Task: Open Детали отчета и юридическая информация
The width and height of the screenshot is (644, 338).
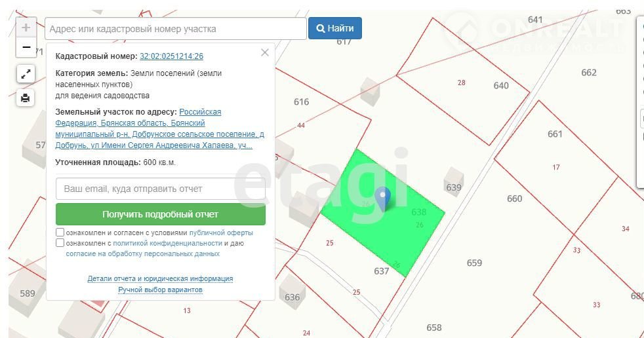Action: tap(160, 278)
